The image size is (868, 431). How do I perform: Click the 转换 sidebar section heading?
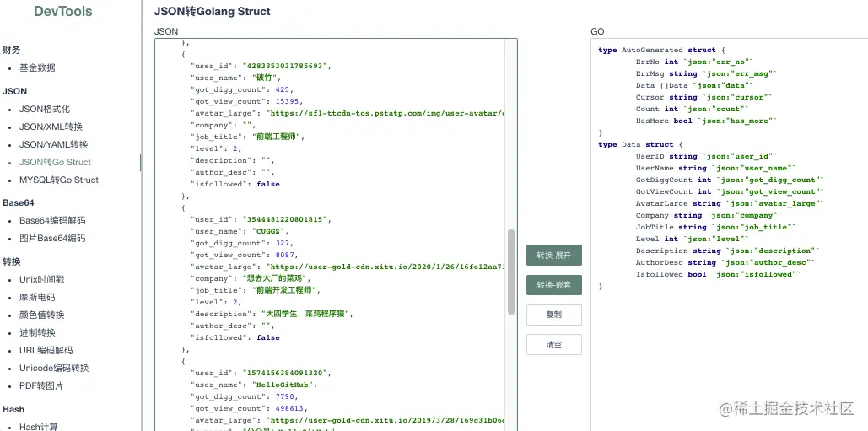click(12, 261)
